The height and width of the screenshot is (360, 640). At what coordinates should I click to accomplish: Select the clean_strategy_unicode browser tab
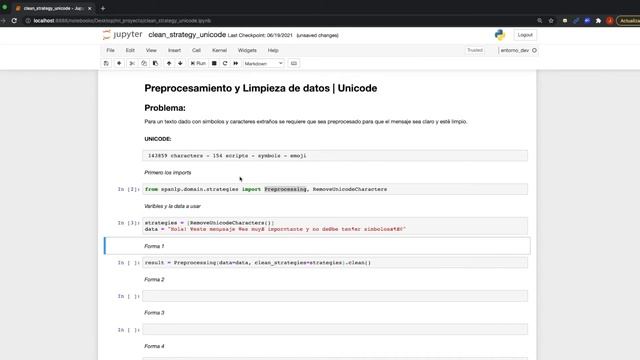[x=53, y=8]
